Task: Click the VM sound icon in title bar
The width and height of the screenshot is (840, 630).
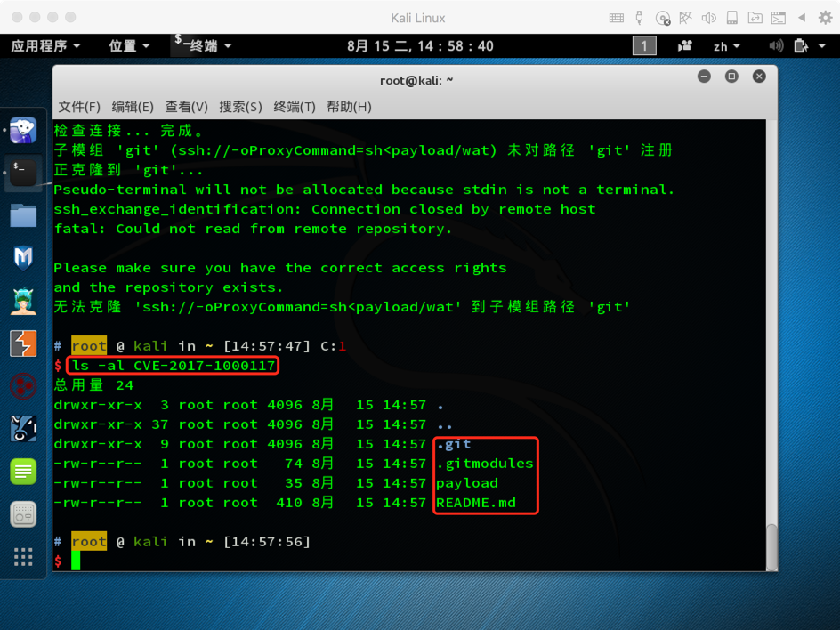Action: 708,18
